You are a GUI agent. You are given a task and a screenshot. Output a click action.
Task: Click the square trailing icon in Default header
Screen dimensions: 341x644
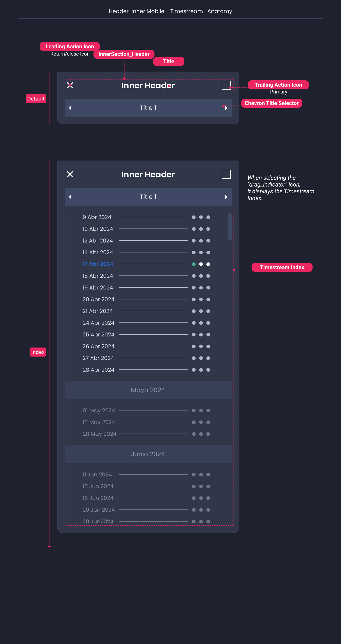click(226, 85)
